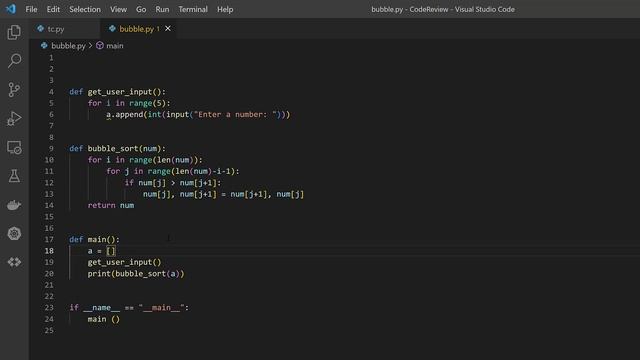Open the Docker view
Image resolution: width=640 pixels, height=360 pixels.
tap(14, 205)
